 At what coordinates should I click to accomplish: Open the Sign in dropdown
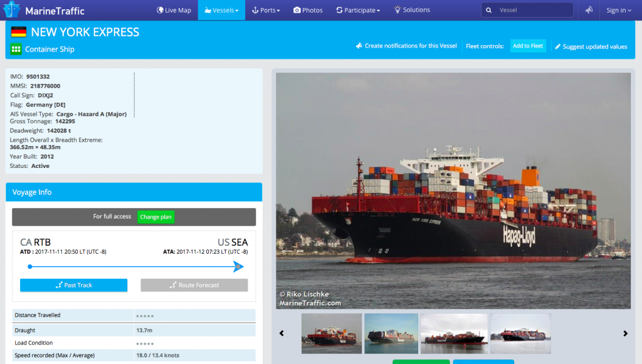pos(619,10)
